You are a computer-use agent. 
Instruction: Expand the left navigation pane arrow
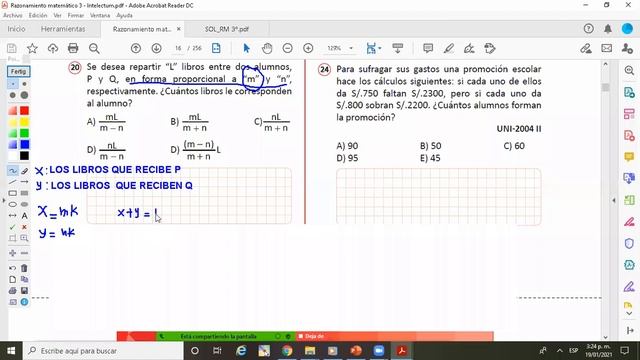(x=4, y=200)
